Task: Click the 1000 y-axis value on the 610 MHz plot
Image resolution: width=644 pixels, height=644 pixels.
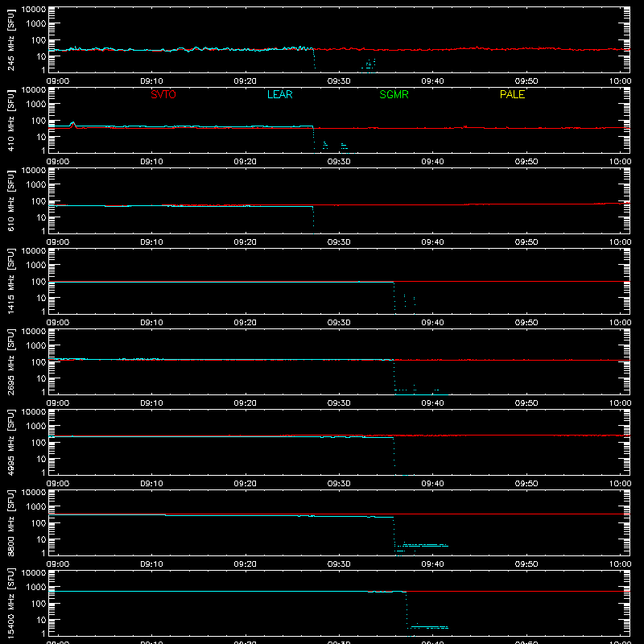Action: coord(36,184)
